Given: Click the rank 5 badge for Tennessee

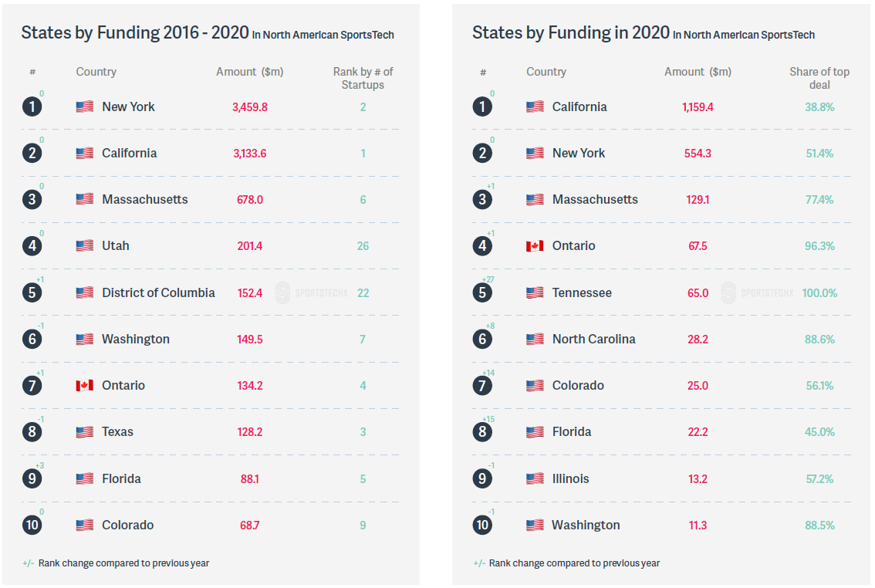Looking at the screenshot, I should click(x=483, y=293).
